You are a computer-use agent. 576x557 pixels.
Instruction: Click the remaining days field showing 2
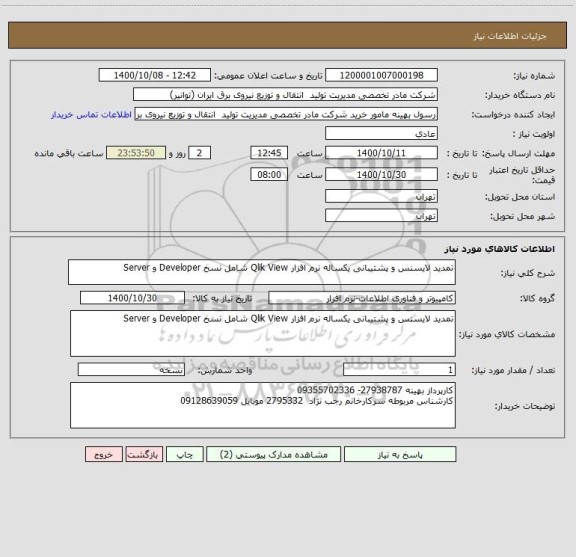[199, 153]
